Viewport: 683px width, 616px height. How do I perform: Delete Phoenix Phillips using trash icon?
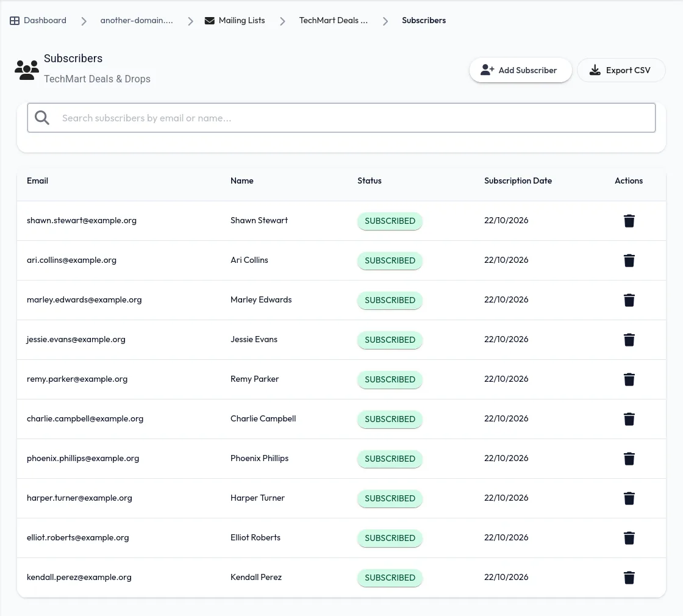click(x=629, y=459)
